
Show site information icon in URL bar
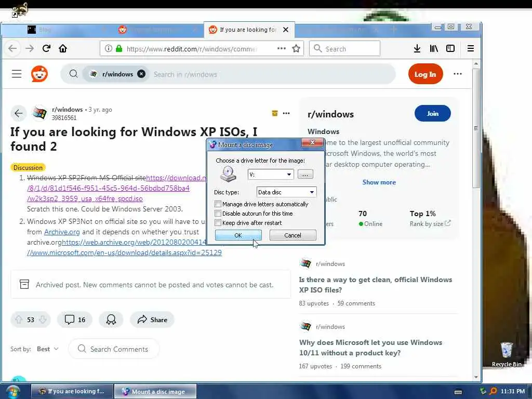click(x=108, y=48)
